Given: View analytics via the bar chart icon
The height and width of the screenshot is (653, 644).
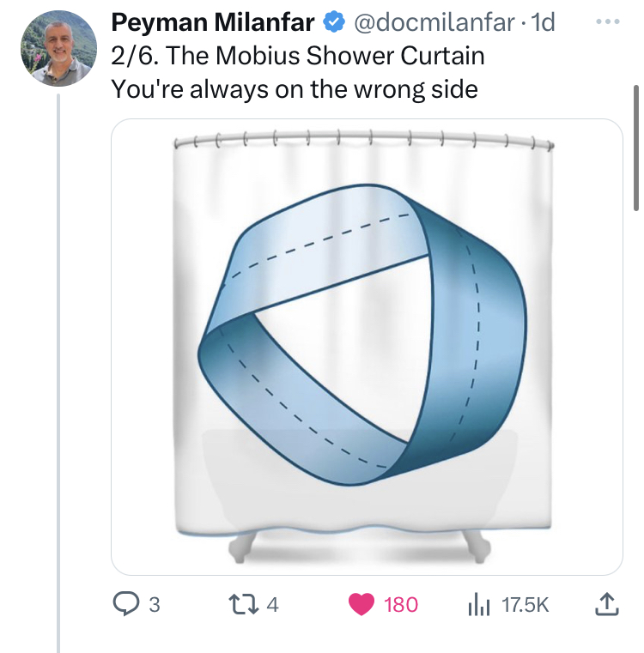Looking at the screenshot, I should tap(477, 605).
